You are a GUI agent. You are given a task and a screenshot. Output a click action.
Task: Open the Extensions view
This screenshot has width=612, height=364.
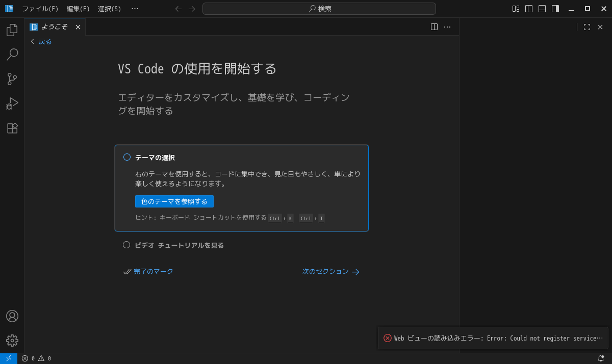click(x=12, y=128)
